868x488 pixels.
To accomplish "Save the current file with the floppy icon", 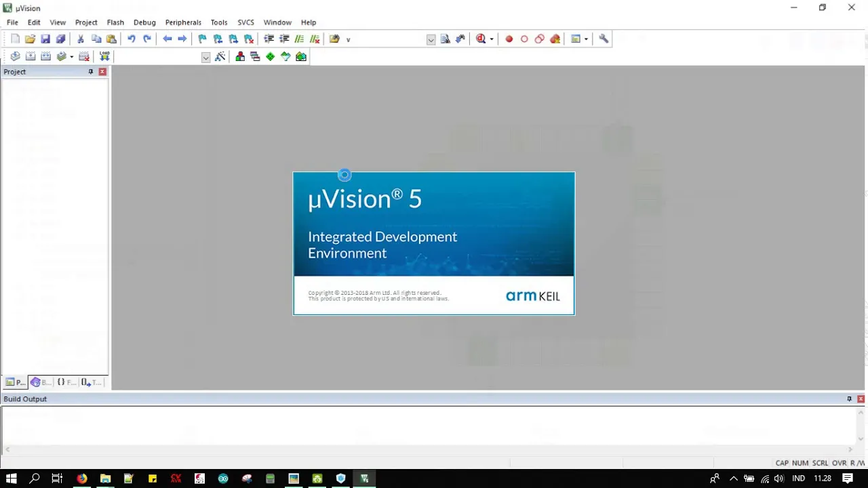I will point(45,39).
